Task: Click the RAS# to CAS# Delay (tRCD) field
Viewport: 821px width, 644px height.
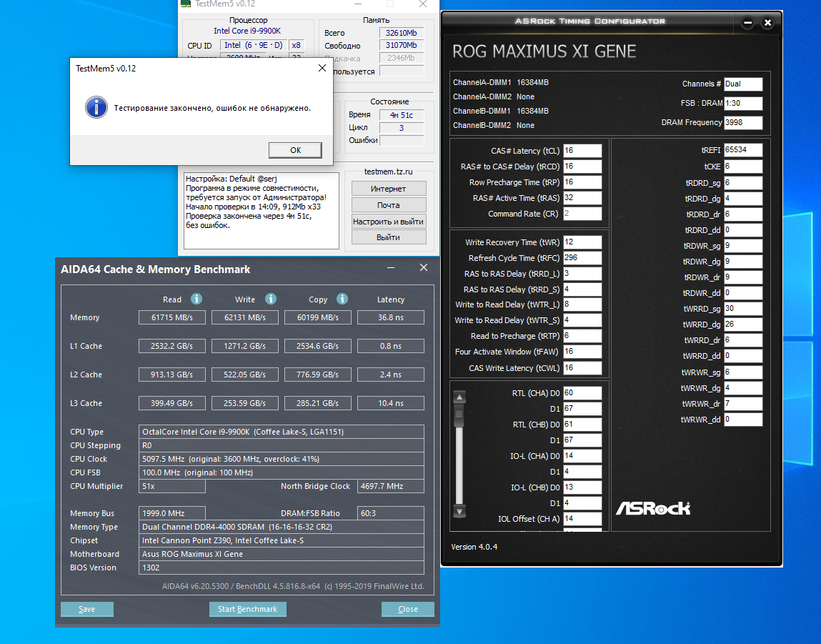Action: click(x=582, y=166)
